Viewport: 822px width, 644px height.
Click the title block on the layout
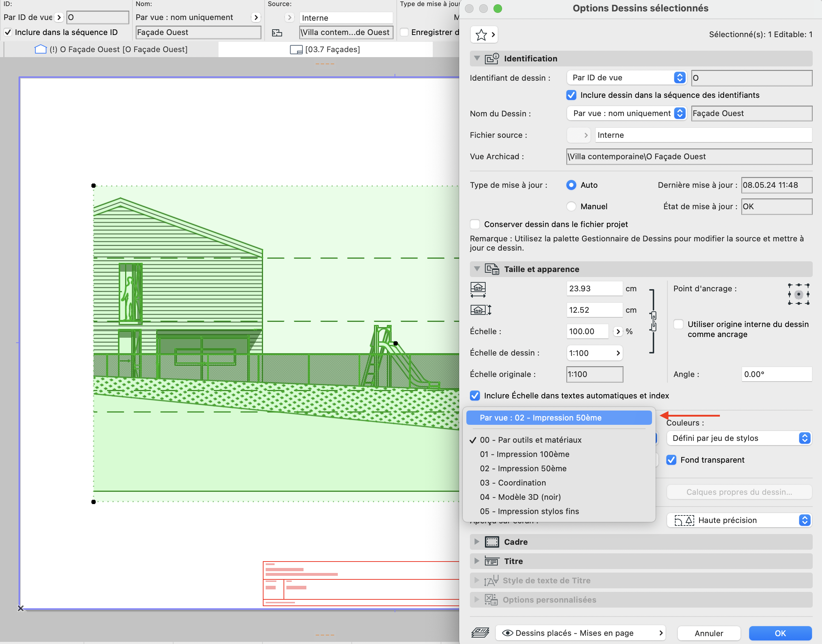coord(361,583)
